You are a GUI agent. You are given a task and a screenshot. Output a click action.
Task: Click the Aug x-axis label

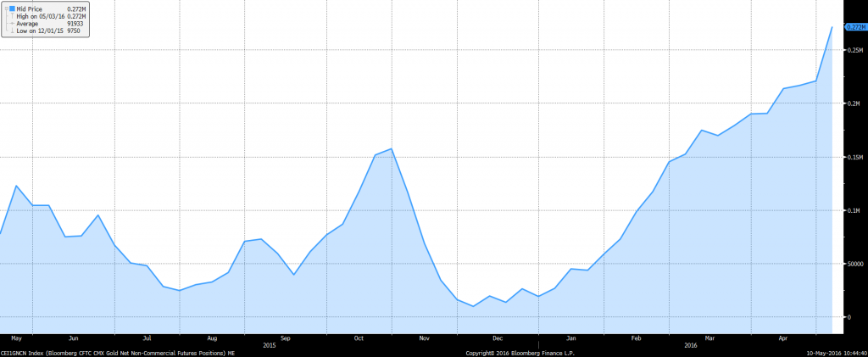(212, 337)
